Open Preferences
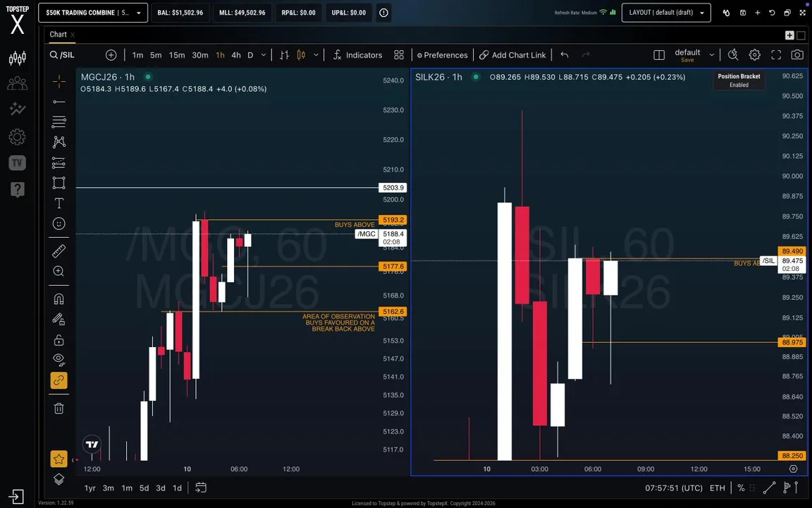The width and height of the screenshot is (812, 508). [442, 55]
